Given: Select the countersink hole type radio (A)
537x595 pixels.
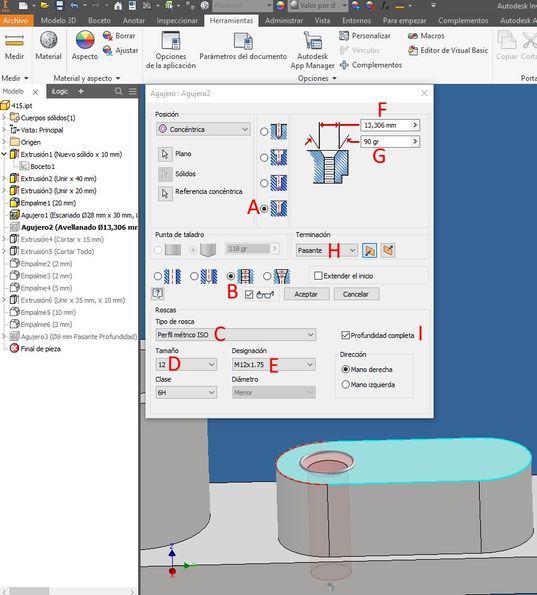Looking at the screenshot, I should 264,208.
